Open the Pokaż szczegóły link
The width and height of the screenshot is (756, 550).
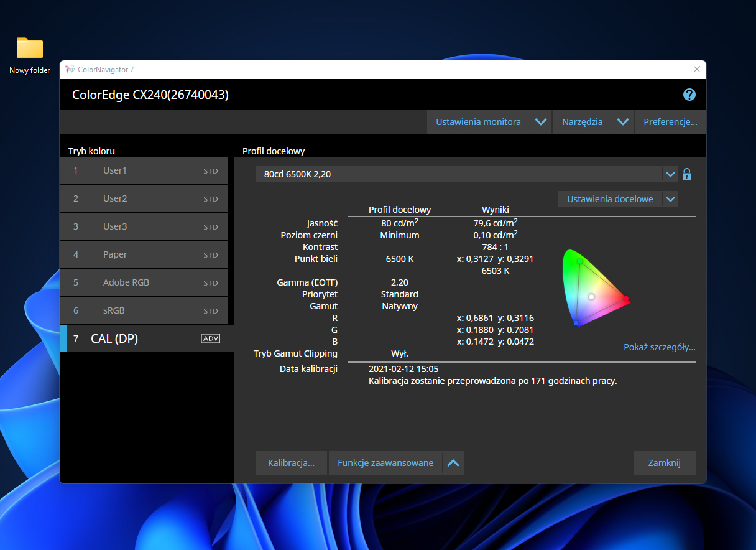659,347
